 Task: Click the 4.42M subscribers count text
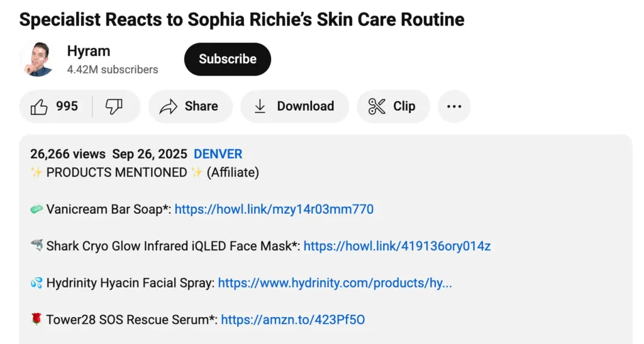click(x=113, y=70)
